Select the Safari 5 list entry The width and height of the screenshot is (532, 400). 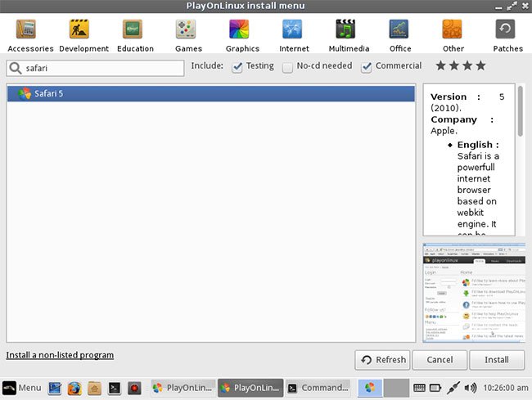(x=210, y=93)
